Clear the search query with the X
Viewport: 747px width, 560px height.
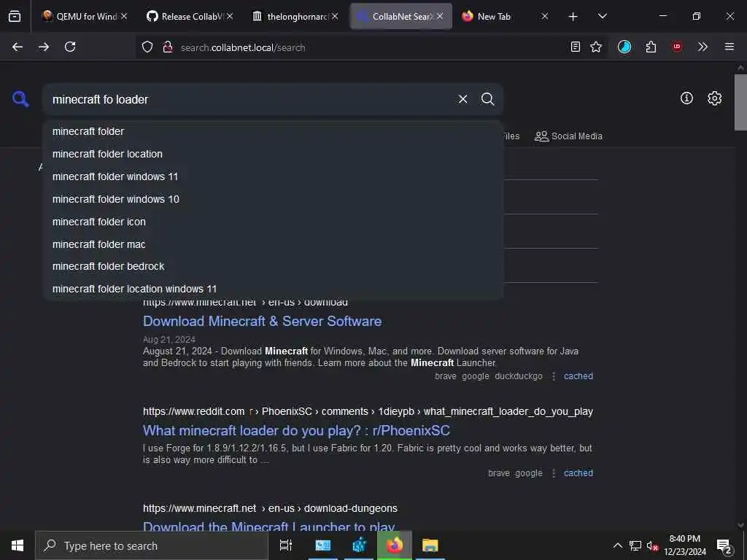coord(462,99)
